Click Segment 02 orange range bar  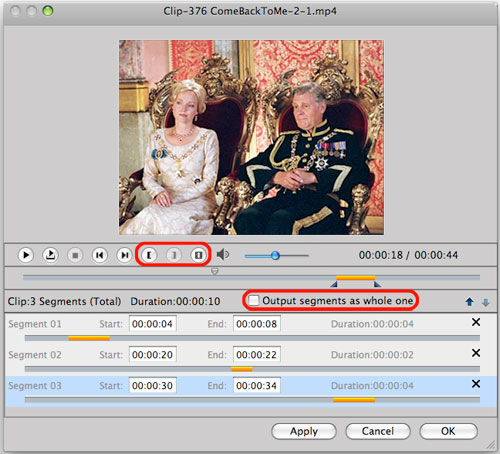click(x=242, y=369)
